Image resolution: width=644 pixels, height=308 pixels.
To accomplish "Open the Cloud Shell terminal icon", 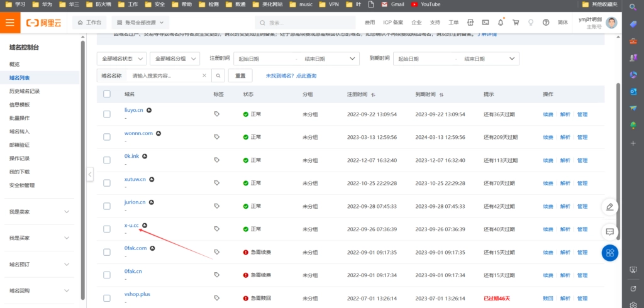I will (486, 23).
